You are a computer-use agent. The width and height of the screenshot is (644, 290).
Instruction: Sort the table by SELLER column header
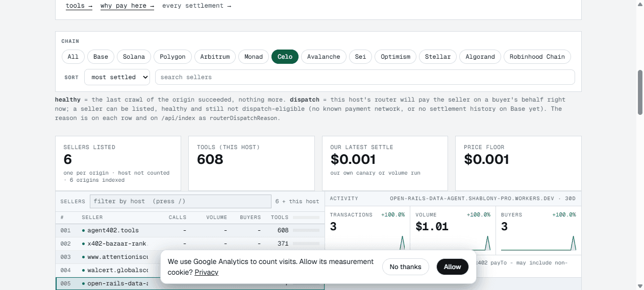(x=92, y=217)
